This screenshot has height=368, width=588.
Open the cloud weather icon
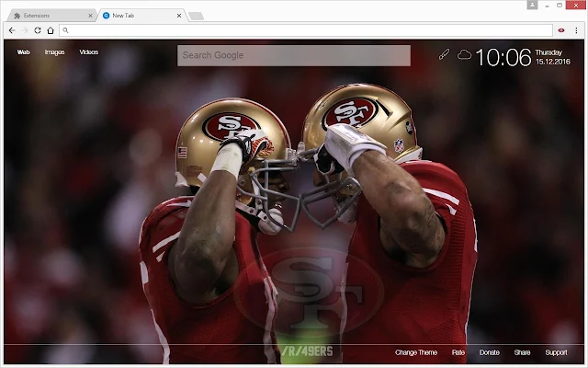tap(464, 55)
